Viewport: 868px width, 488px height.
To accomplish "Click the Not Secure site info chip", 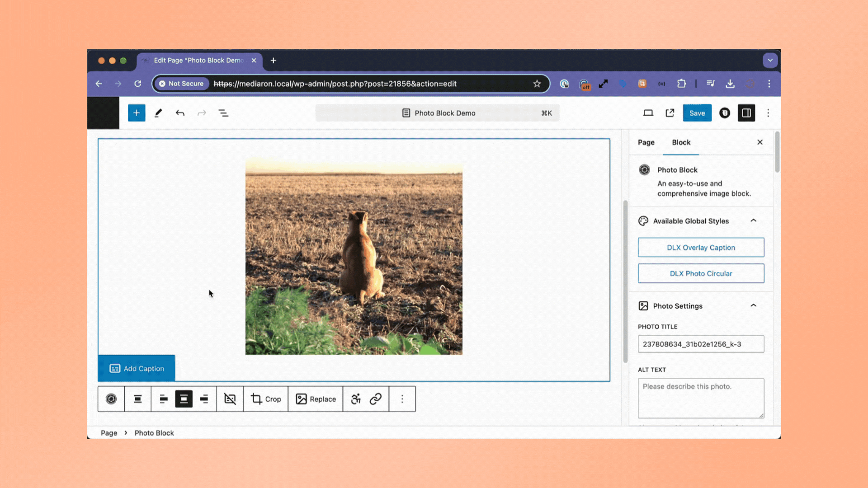I will (x=181, y=84).
